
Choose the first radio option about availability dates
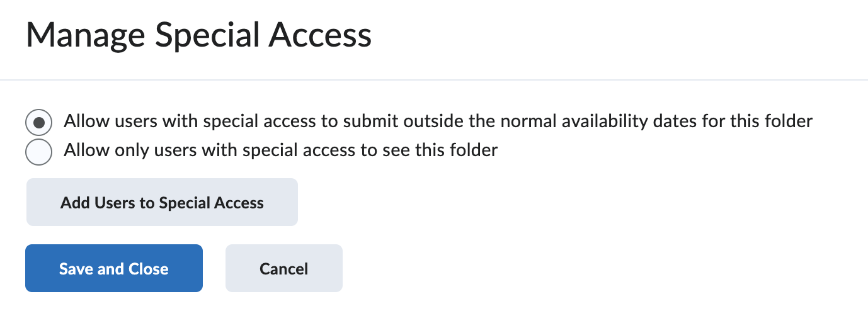[39, 122]
